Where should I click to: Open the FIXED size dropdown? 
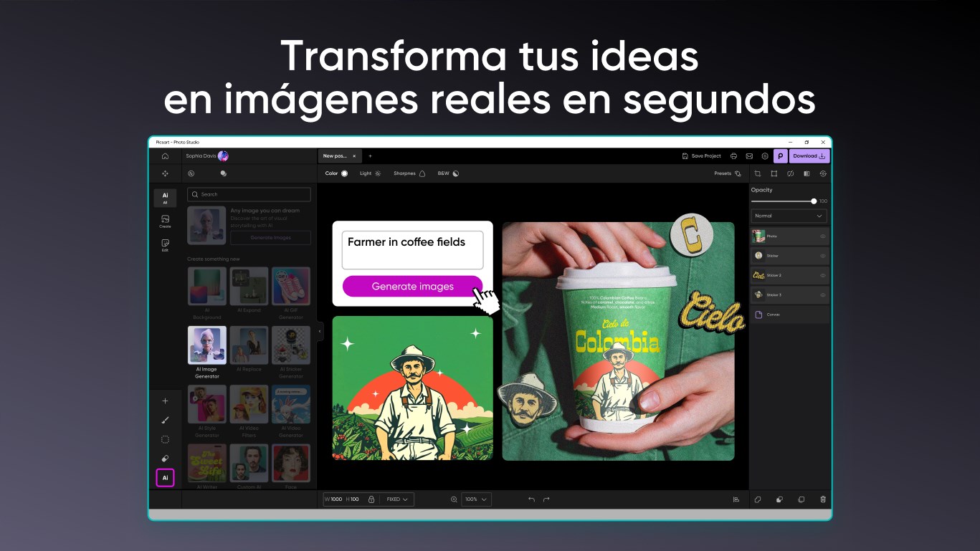click(x=397, y=499)
